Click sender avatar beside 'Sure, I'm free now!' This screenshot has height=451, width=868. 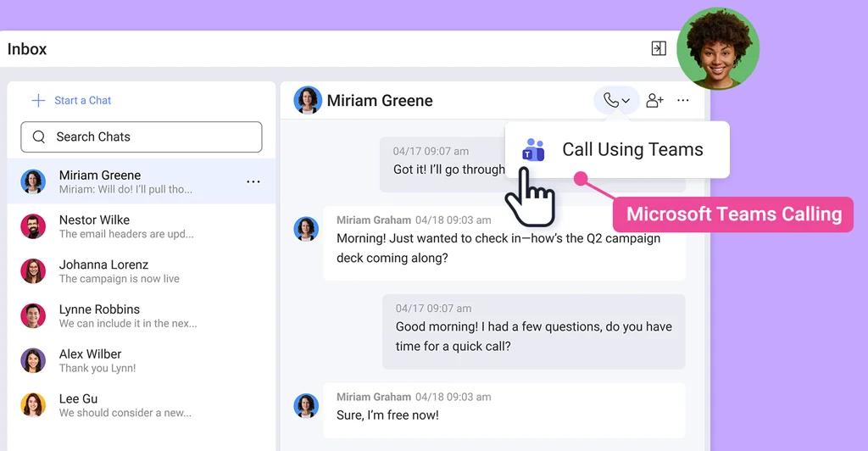click(306, 405)
